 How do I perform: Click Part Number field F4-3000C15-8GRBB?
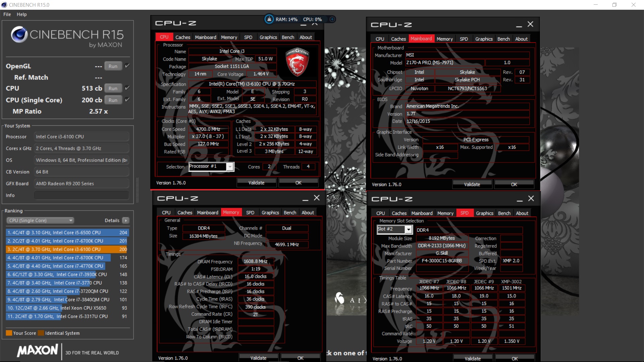click(x=442, y=261)
